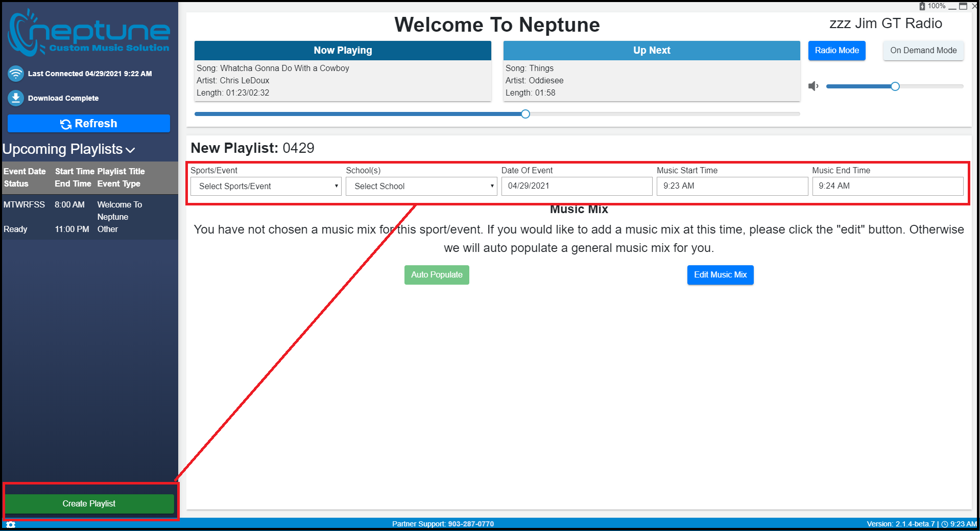The width and height of the screenshot is (980, 531).
Task: Click the volume slider handle
Action: pos(895,86)
